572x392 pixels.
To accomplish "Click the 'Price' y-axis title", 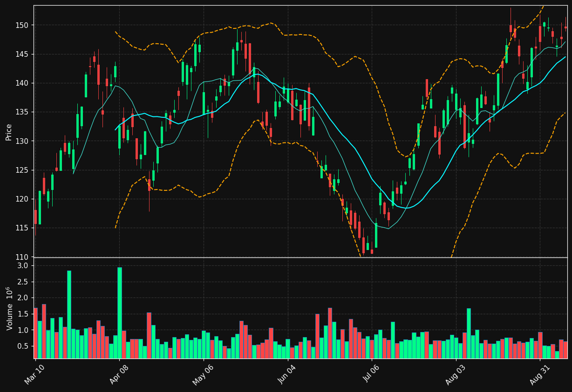I will [x=9, y=131].
